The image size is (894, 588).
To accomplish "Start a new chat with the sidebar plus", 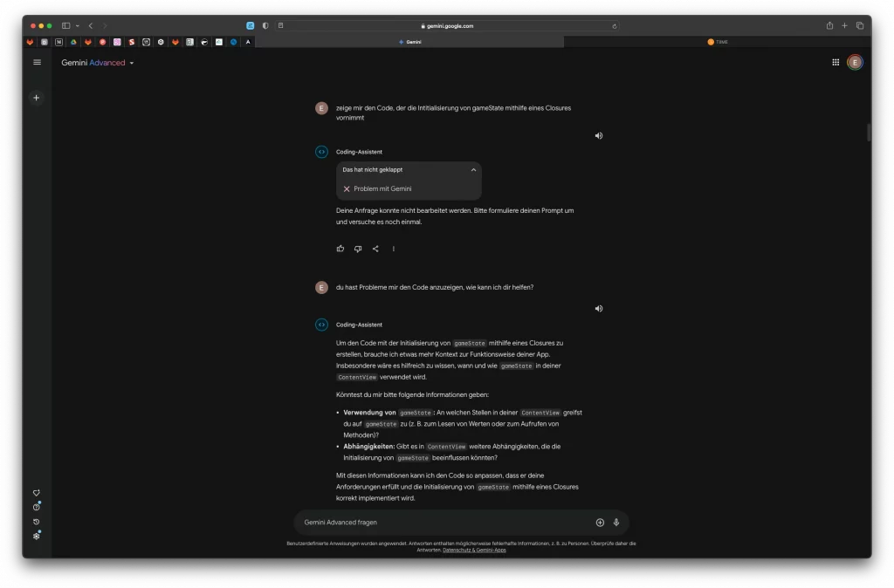I will click(x=37, y=98).
